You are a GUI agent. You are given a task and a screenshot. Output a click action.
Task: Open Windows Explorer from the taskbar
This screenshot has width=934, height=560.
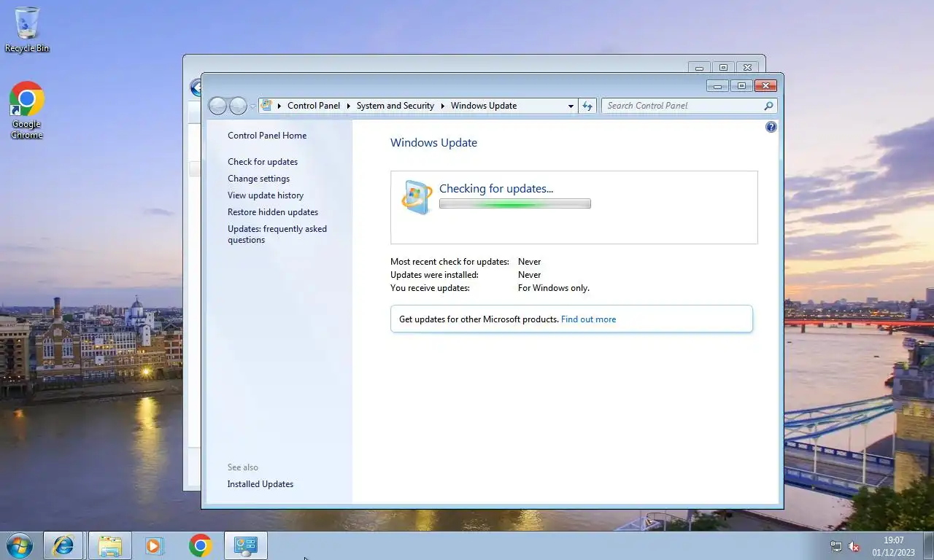(110, 545)
